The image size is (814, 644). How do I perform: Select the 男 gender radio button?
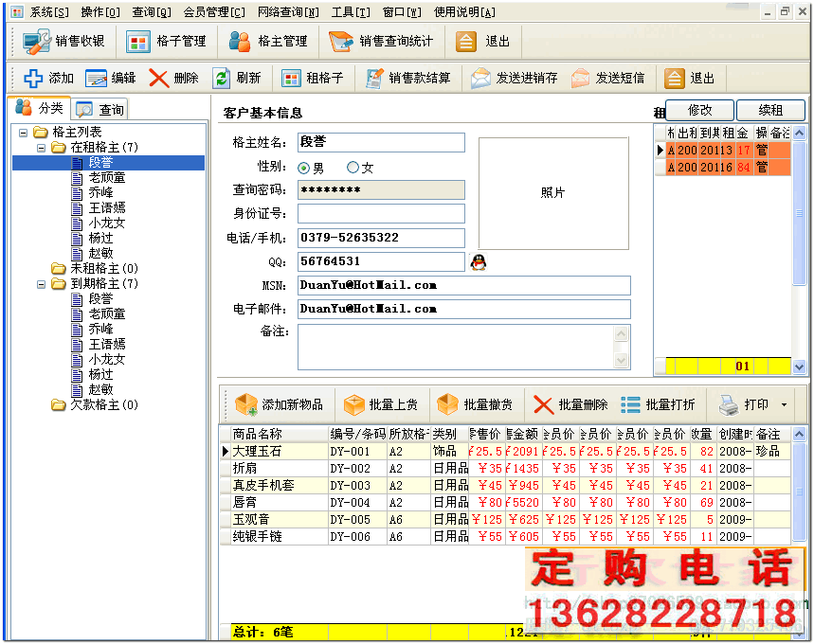[x=303, y=168]
